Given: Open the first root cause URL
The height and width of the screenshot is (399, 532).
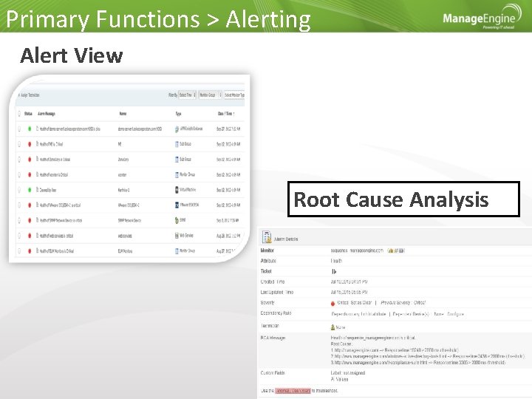Looking at the screenshot, I should pos(357,350).
